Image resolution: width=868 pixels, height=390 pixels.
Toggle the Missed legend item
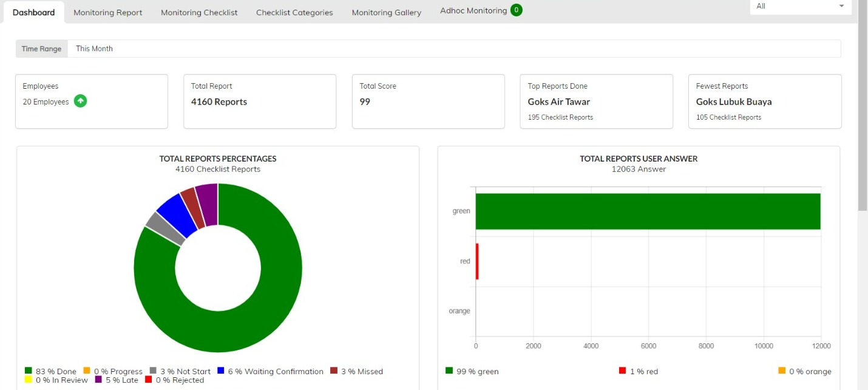pos(356,371)
